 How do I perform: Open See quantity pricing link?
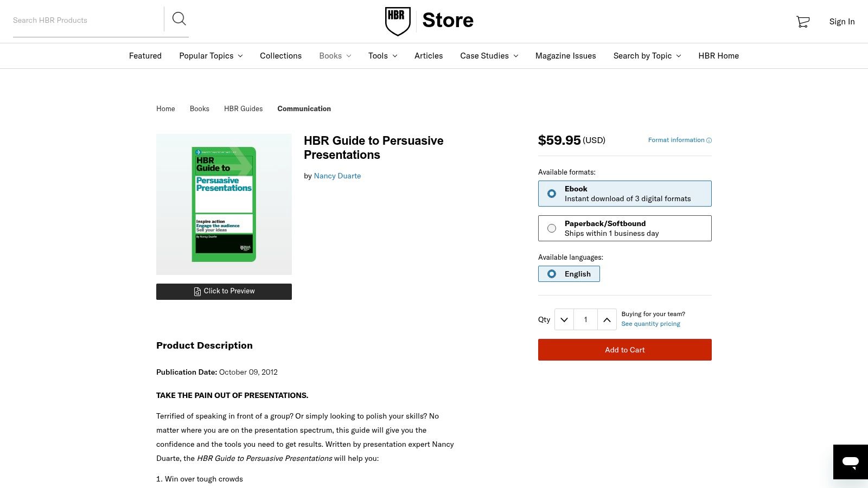(650, 324)
